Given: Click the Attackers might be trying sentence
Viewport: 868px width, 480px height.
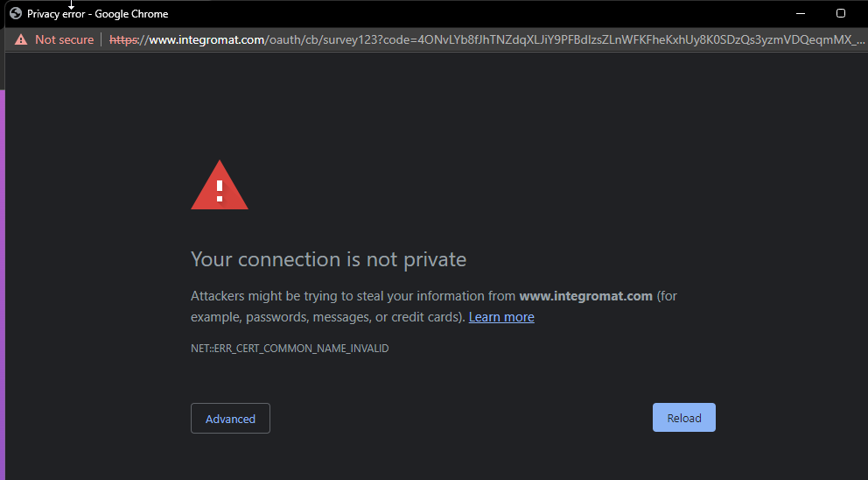Looking at the screenshot, I should tap(433, 307).
